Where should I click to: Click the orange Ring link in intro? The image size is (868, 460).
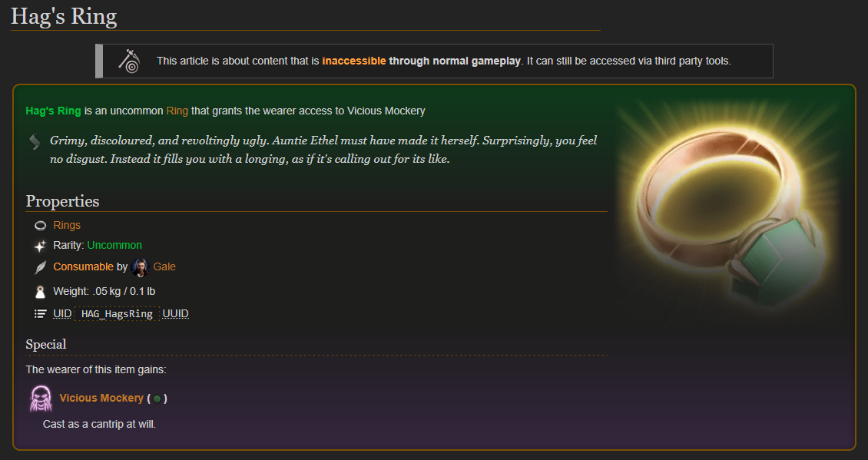click(177, 111)
